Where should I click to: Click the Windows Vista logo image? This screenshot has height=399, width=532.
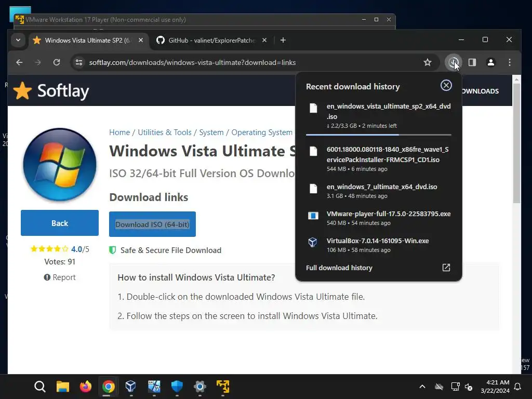point(60,165)
